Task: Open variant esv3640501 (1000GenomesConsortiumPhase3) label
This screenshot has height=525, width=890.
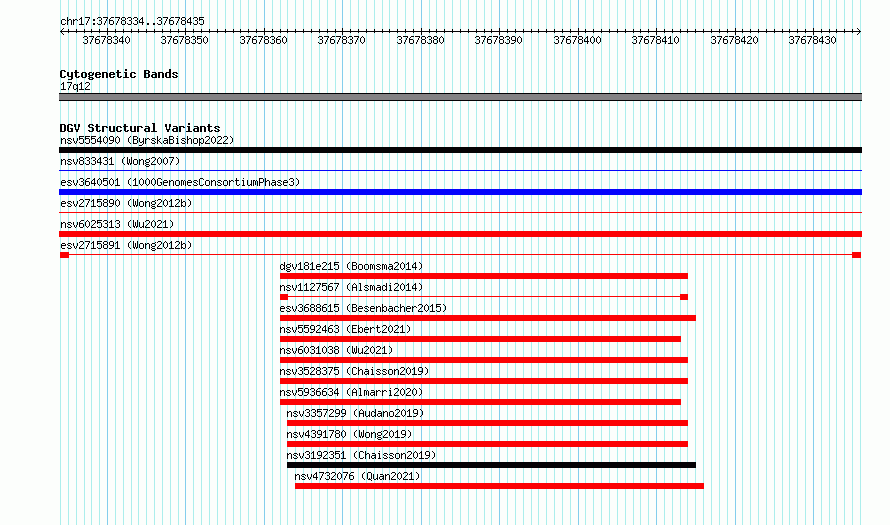Action: (x=180, y=182)
